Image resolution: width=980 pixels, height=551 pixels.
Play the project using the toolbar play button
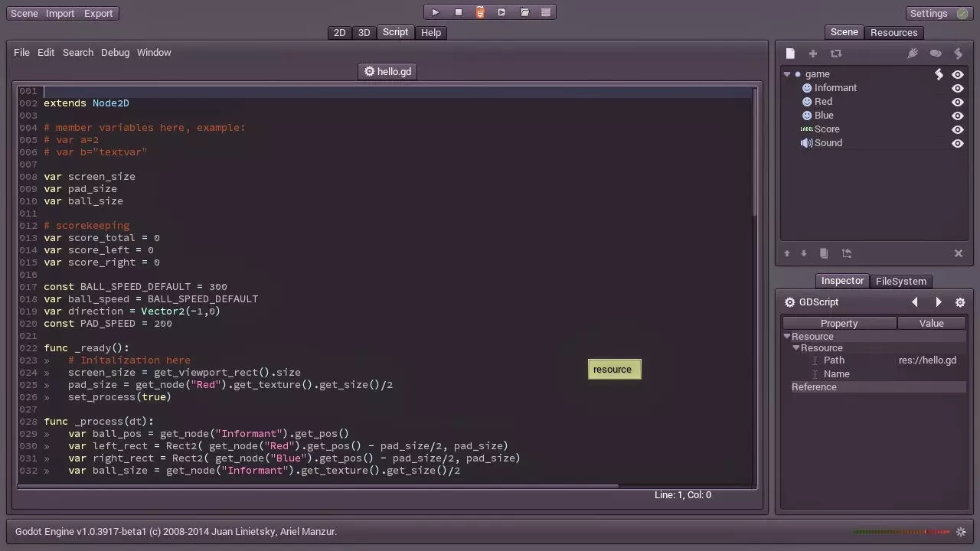pyautogui.click(x=435, y=12)
